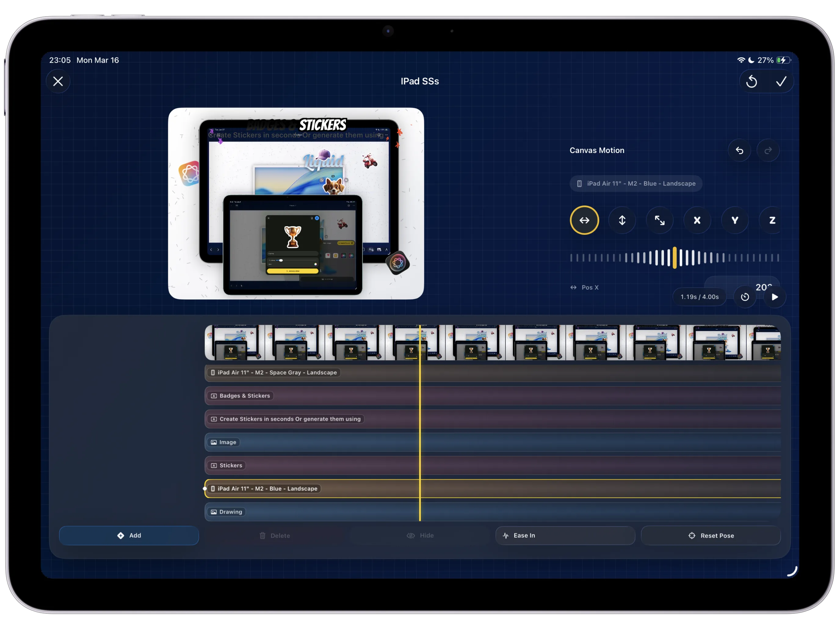Reset the animation with top-right circular arrow
The height and width of the screenshot is (630, 840).
pos(751,81)
